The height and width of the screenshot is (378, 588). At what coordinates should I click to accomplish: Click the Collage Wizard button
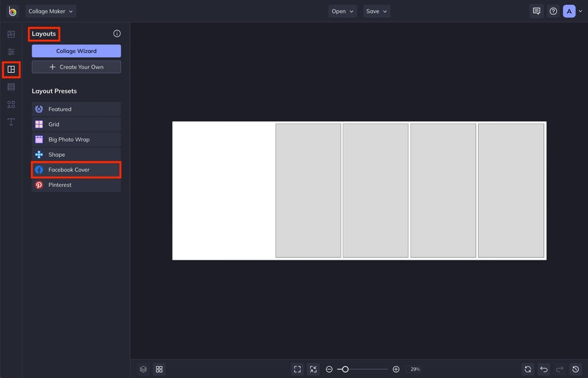[x=76, y=50]
